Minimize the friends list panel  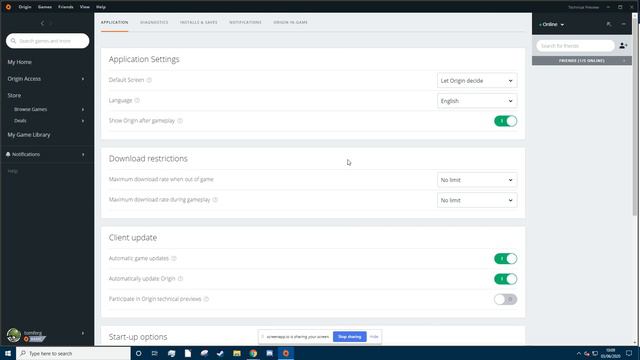[x=624, y=24]
